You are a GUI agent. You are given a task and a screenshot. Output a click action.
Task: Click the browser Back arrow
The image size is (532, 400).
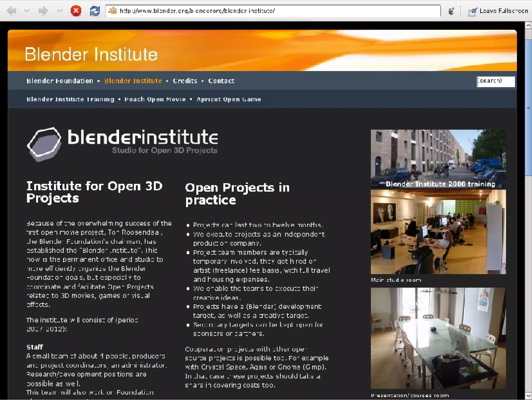(12, 11)
